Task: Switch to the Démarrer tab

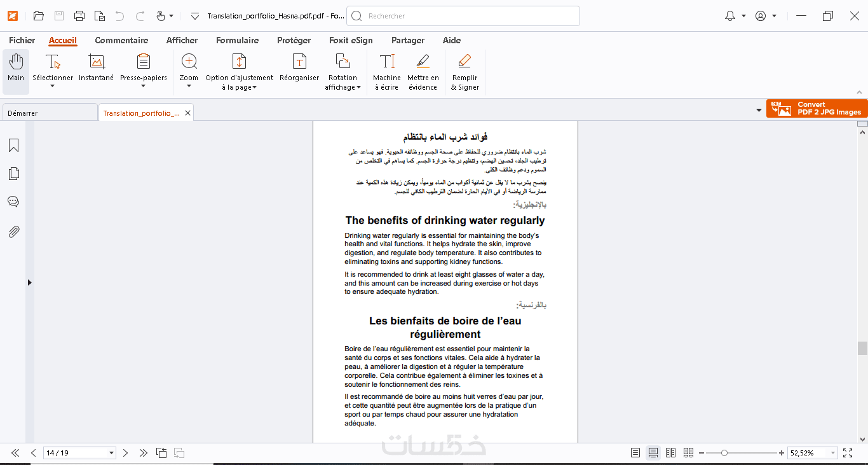Action: (50, 113)
